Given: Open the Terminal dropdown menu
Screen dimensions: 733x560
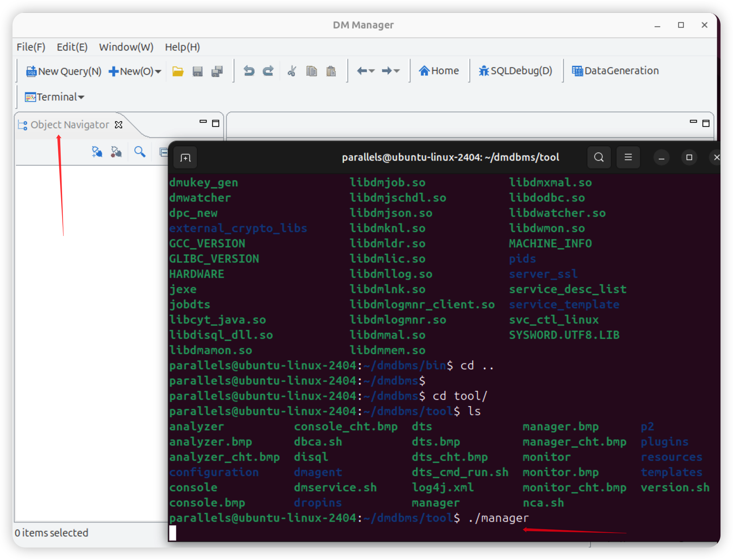Looking at the screenshot, I should (81, 97).
